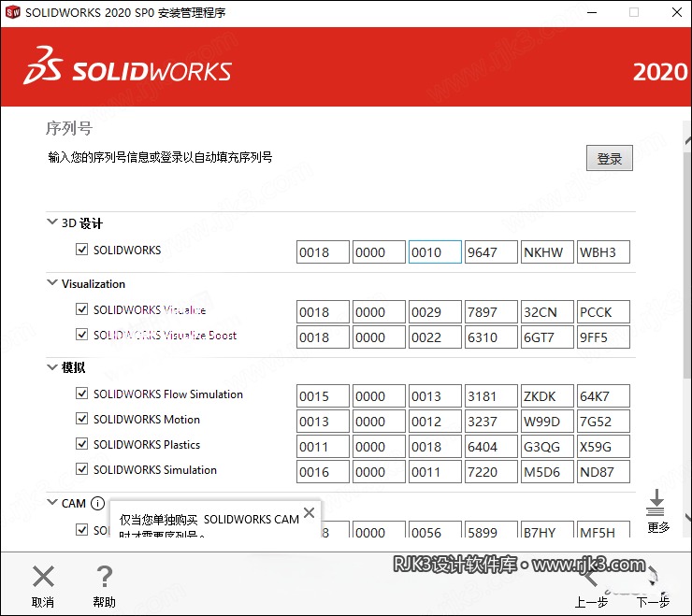This screenshot has width=692, height=616.
Task: Collapse the Visualization section
Action: (52, 282)
